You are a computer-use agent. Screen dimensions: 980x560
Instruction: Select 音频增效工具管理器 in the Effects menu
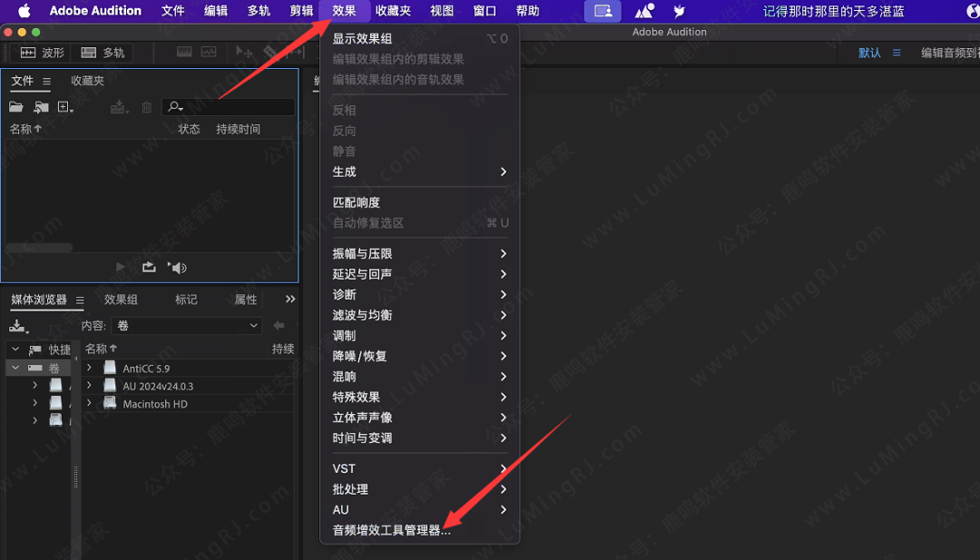pyautogui.click(x=390, y=530)
